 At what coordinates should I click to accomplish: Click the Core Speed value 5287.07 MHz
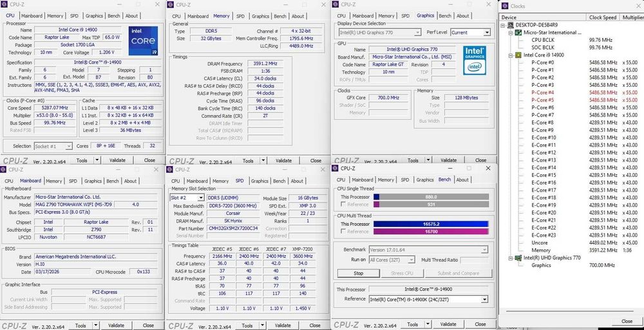54,107
